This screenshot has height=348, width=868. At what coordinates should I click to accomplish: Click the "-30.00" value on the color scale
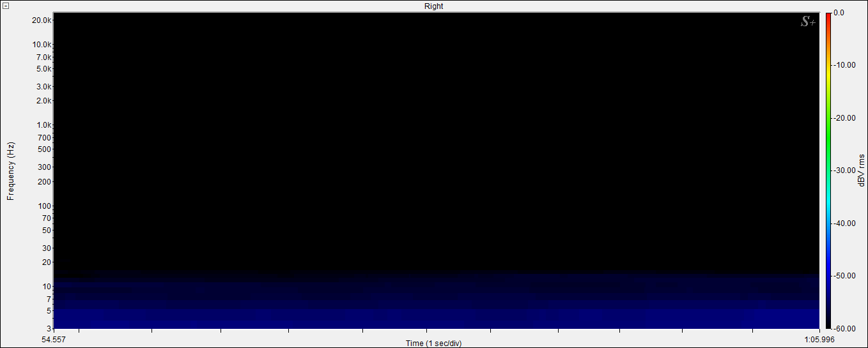pos(844,170)
